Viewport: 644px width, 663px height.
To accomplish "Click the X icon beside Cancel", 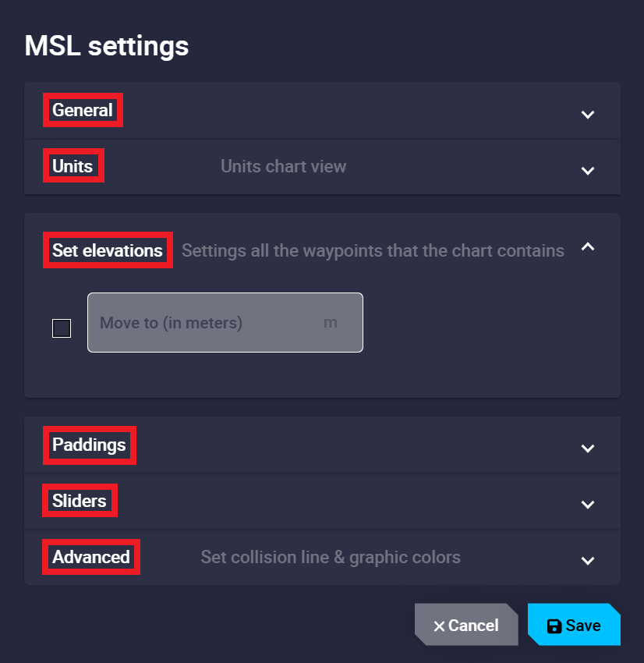I will 439,626.
